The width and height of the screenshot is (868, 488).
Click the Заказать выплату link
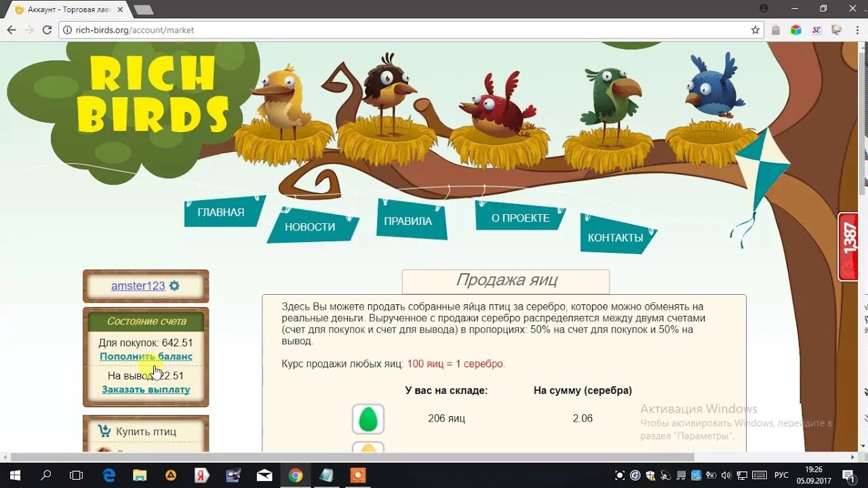click(x=146, y=390)
